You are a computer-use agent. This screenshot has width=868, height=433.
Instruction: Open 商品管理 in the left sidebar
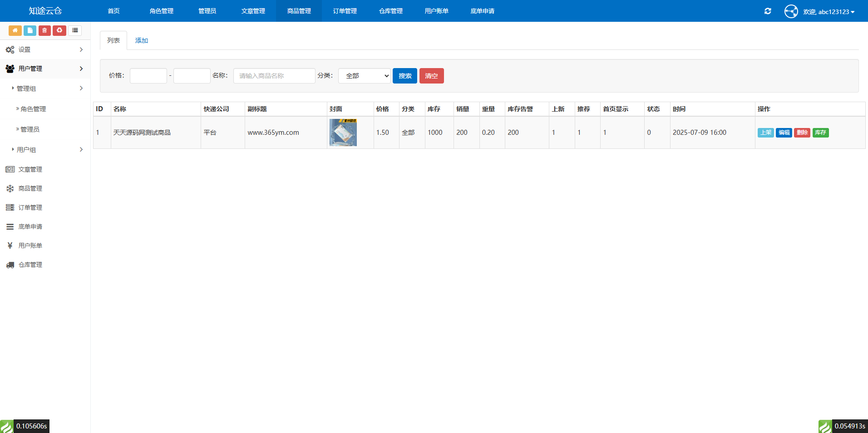pyautogui.click(x=30, y=188)
